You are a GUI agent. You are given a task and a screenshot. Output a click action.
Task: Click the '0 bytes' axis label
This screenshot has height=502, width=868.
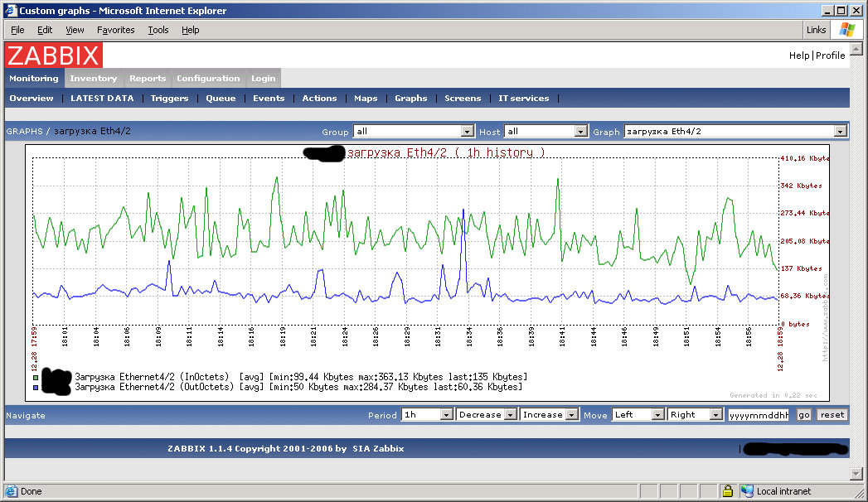(795, 324)
